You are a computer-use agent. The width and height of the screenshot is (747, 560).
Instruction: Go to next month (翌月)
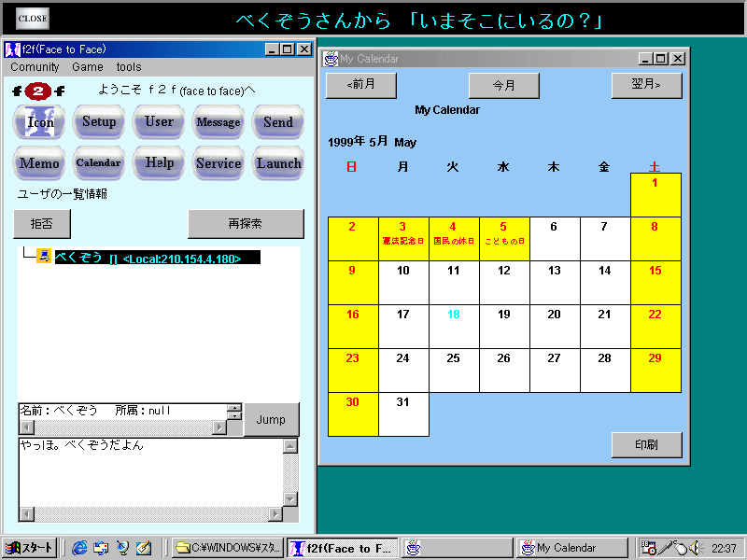646,85
